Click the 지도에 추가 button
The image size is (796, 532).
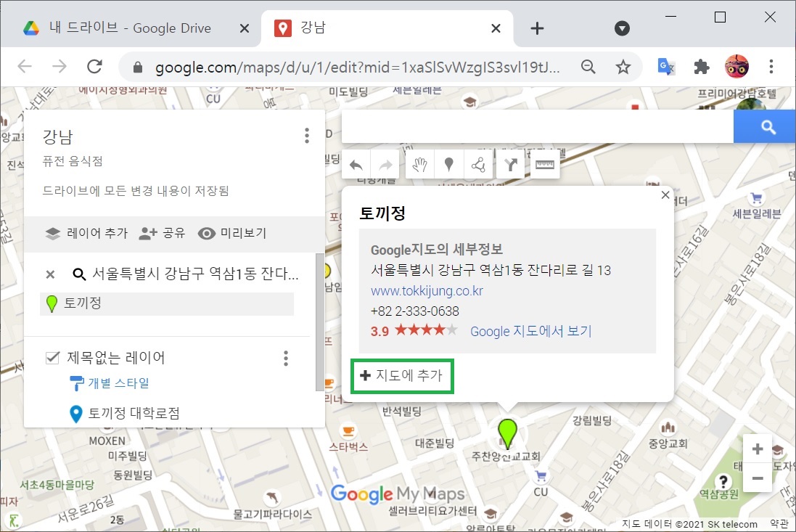[402, 376]
